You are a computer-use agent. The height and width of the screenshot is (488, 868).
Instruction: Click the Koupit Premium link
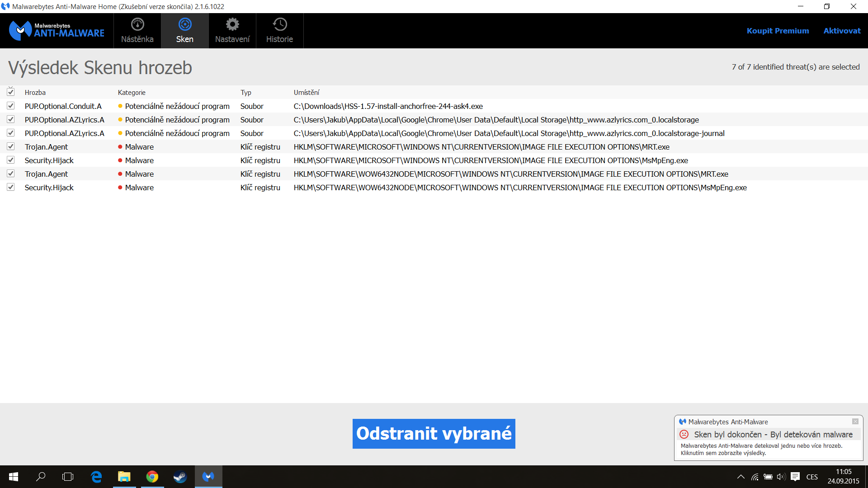pyautogui.click(x=778, y=31)
